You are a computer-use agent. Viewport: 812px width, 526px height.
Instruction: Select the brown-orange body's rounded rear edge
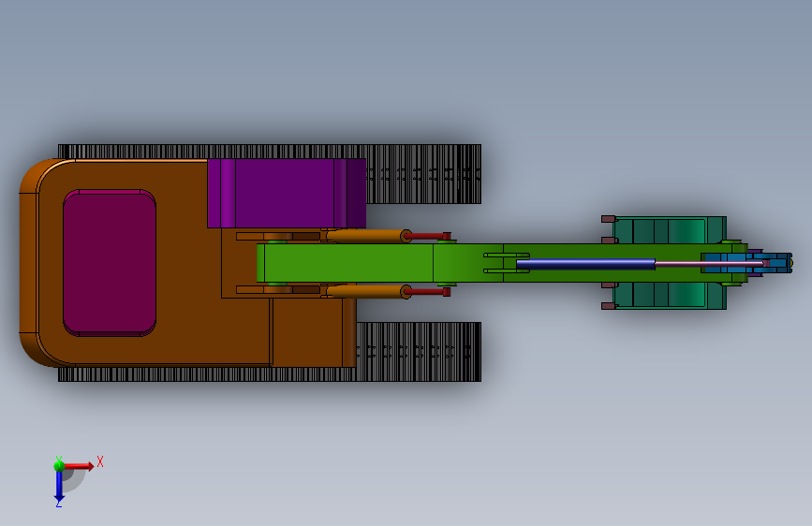coord(28,262)
